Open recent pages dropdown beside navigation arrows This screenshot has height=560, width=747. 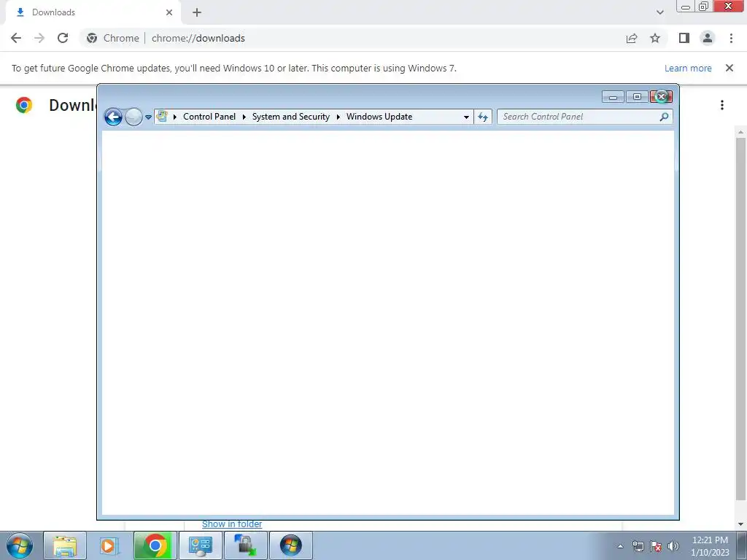coord(148,117)
